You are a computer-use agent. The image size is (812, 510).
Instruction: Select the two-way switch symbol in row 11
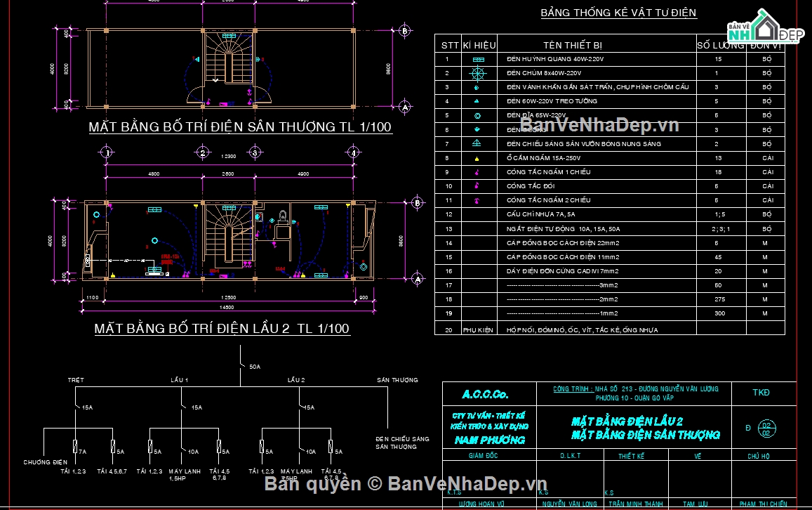tap(477, 200)
